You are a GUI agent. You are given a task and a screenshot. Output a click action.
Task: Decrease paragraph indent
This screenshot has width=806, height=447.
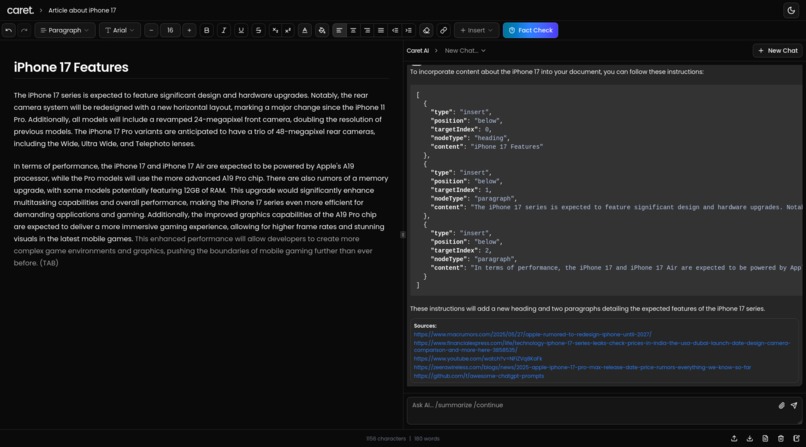[395, 30]
